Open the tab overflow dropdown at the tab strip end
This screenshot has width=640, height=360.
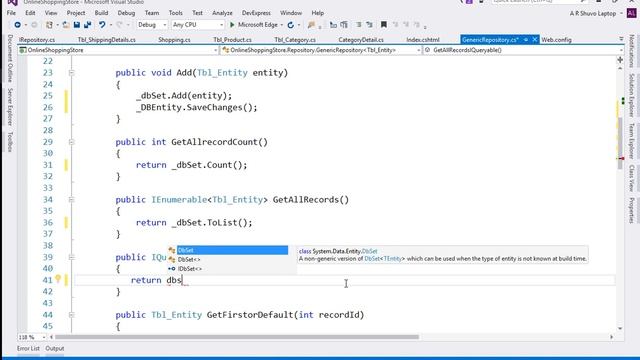point(621,39)
